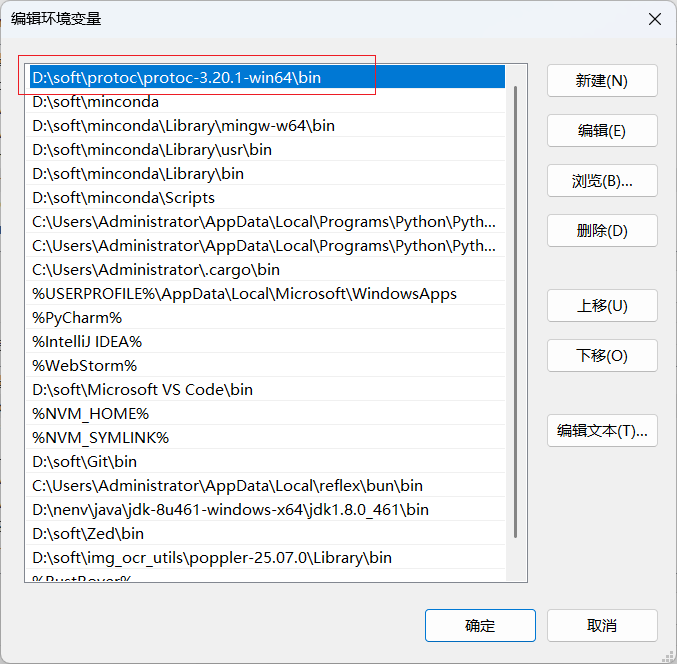This screenshot has height=664, width=677.
Task: Cancel dialog with 取消 button
Action: click(602, 626)
